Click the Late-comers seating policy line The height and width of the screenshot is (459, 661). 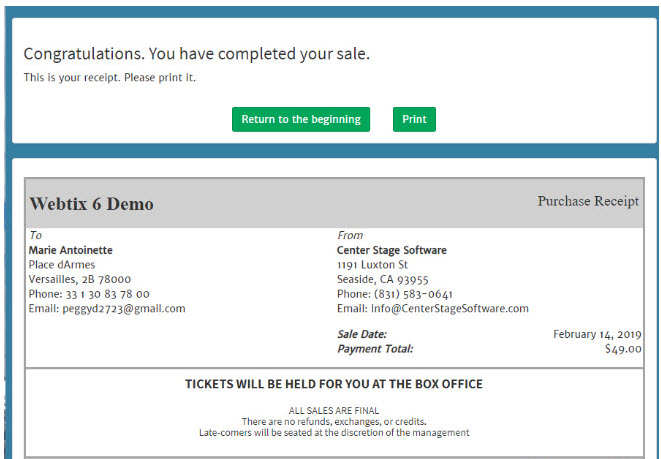(x=334, y=432)
